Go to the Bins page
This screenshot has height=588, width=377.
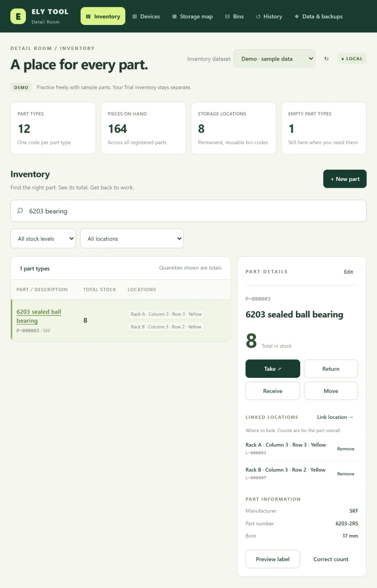(234, 16)
